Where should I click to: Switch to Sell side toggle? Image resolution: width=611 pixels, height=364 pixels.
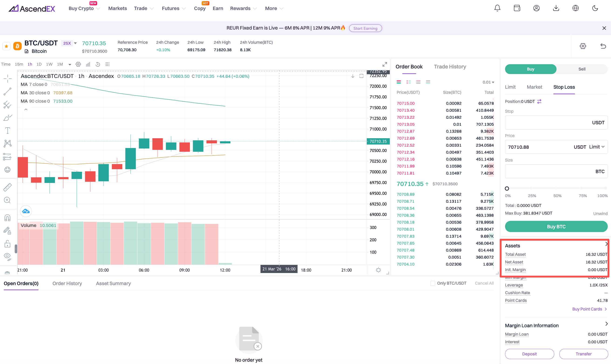coord(582,69)
